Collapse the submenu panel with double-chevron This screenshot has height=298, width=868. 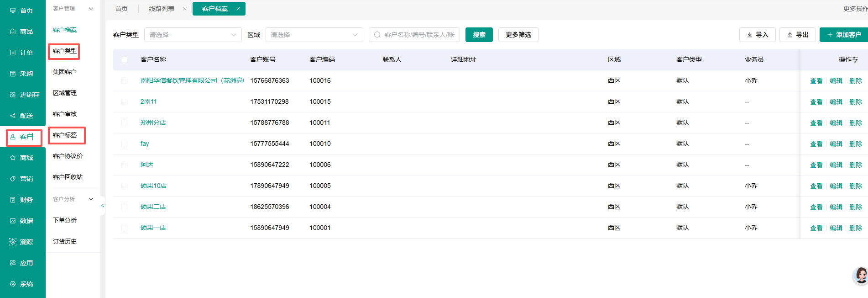pos(103,206)
